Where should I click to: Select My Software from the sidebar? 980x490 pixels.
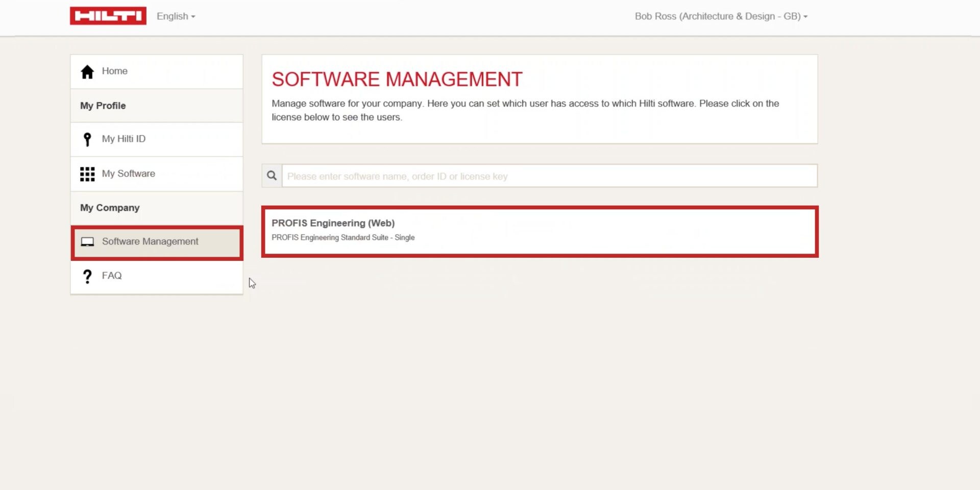[129, 174]
